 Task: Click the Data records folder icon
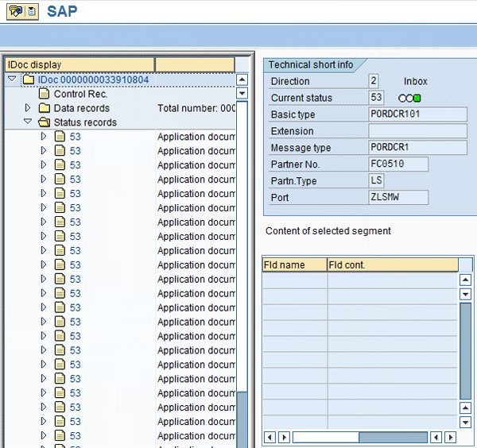(x=45, y=109)
